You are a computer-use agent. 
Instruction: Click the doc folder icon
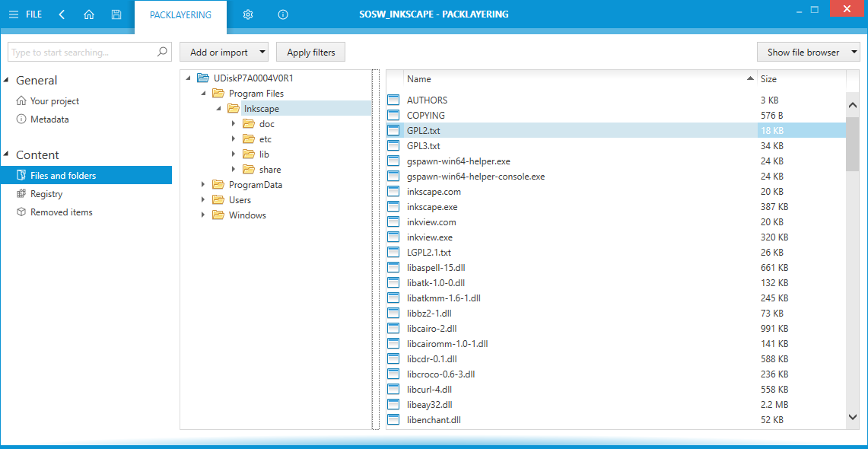pyautogui.click(x=249, y=124)
